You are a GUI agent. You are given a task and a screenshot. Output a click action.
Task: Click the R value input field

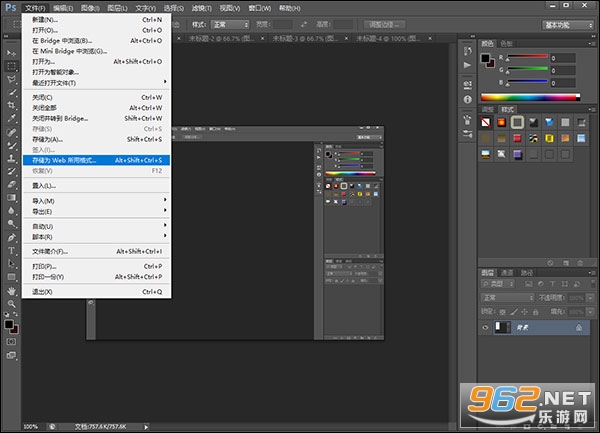point(563,58)
